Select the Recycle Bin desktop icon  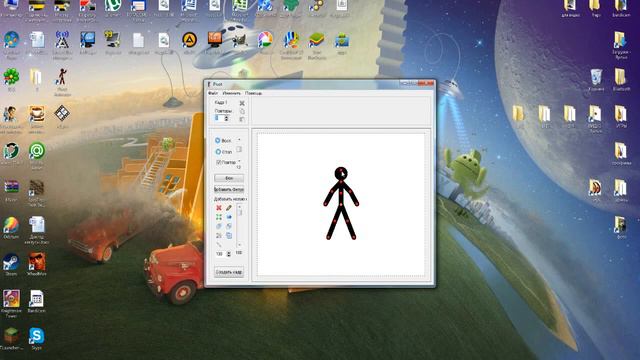[x=596, y=77]
